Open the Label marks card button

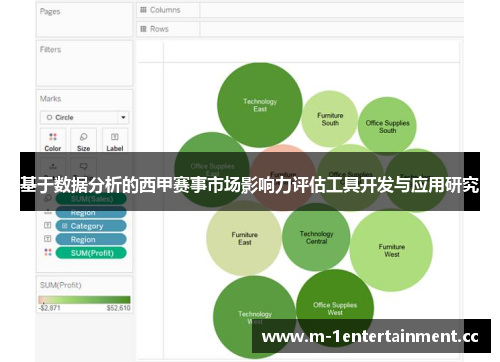[115, 140]
